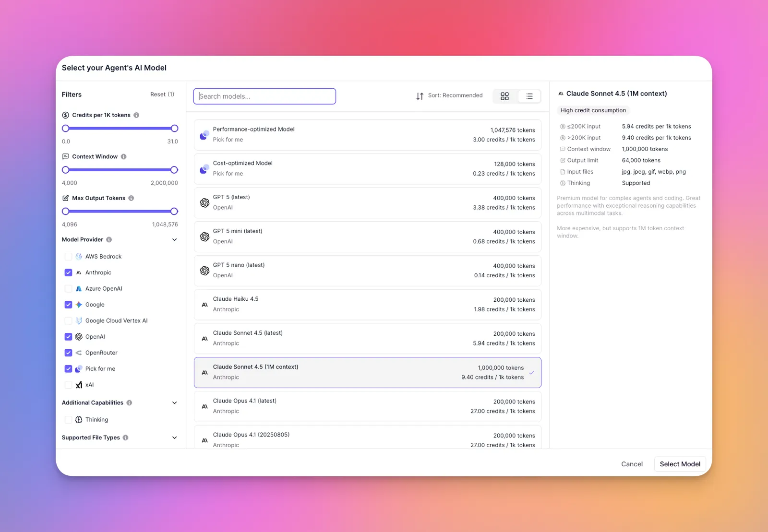
Task: Enable the xAI provider checkbox
Action: click(68, 385)
